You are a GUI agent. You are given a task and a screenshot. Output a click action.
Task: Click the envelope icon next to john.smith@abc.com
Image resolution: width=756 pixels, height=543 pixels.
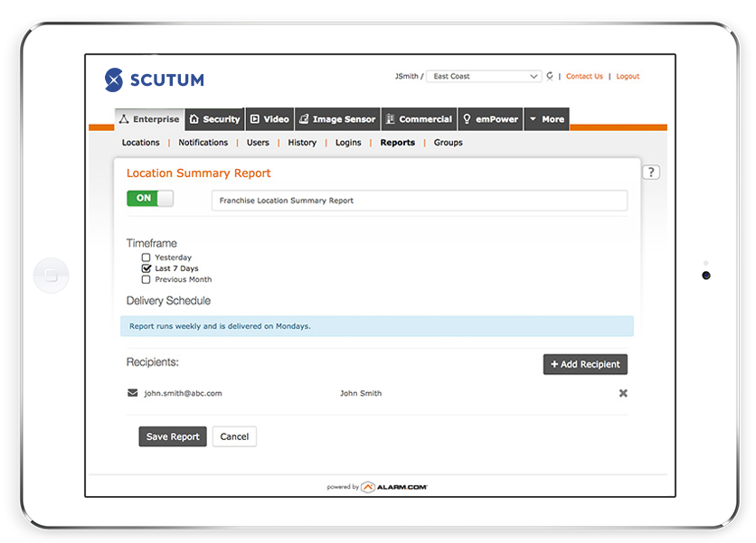pyautogui.click(x=133, y=393)
